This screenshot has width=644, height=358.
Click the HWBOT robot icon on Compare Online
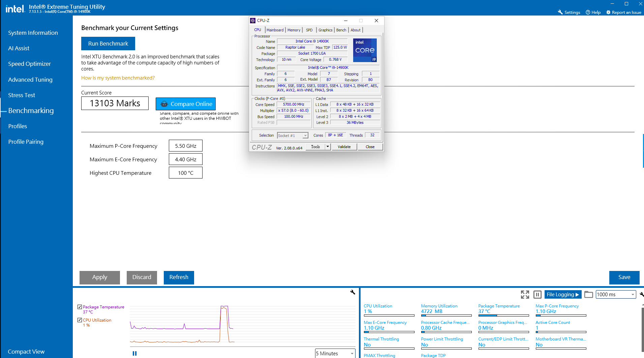(164, 104)
